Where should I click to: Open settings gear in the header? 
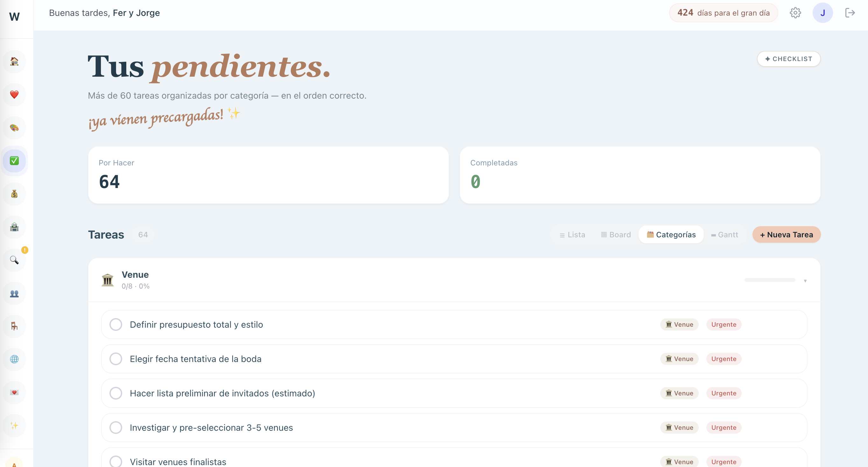point(795,13)
